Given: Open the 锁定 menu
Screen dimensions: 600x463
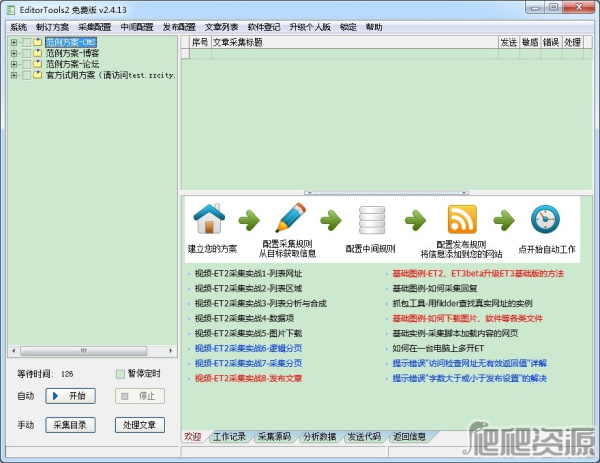Looking at the screenshot, I should coord(348,27).
